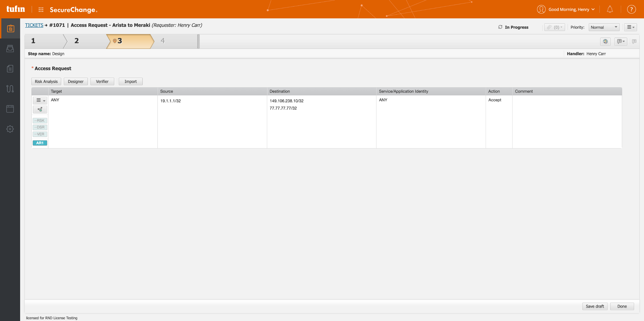Go to workflow step 1 tab
This screenshot has width=644, height=321.
click(x=33, y=41)
